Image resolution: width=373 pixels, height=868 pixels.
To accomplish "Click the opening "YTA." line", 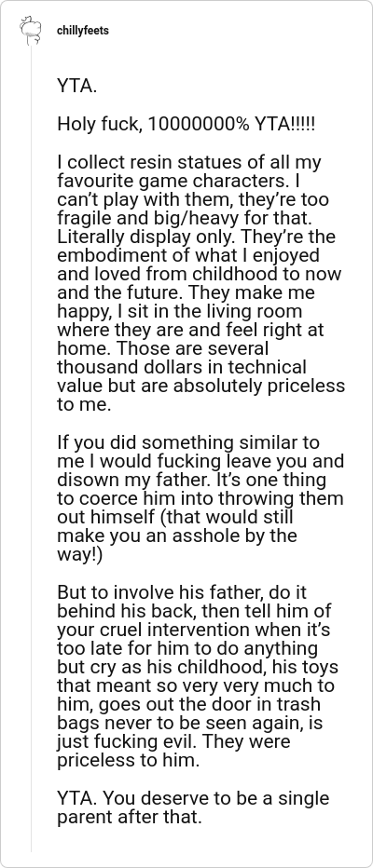I will (77, 87).
